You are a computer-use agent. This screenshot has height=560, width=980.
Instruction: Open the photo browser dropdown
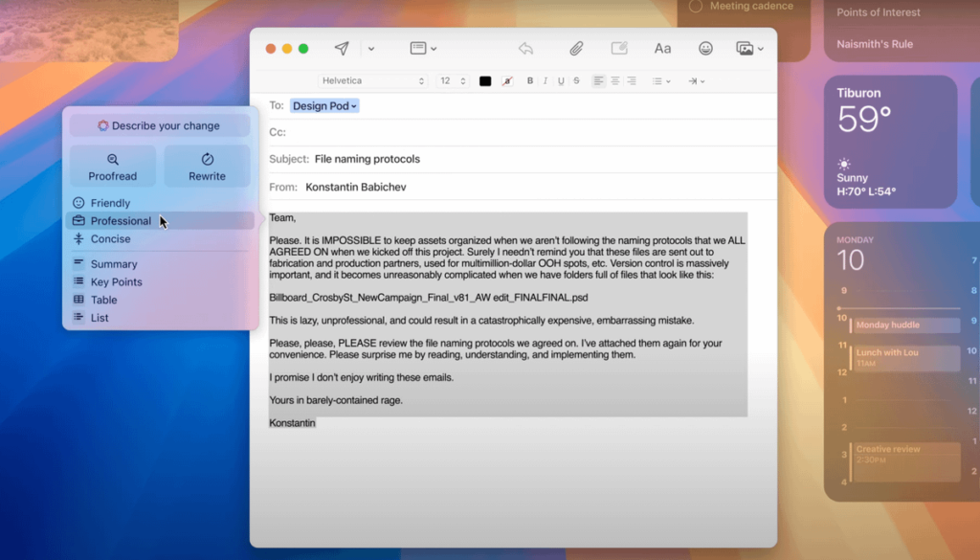(x=749, y=49)
